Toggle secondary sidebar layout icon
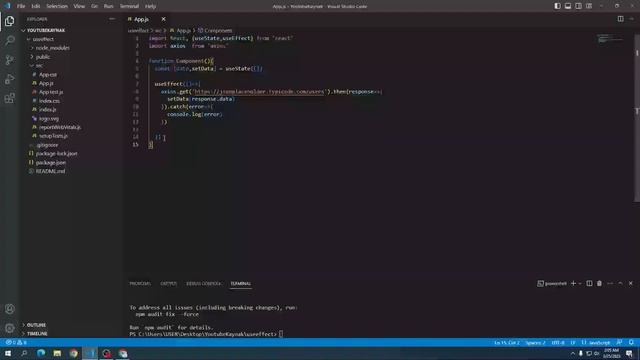640x360 pixels. (578, 6)
